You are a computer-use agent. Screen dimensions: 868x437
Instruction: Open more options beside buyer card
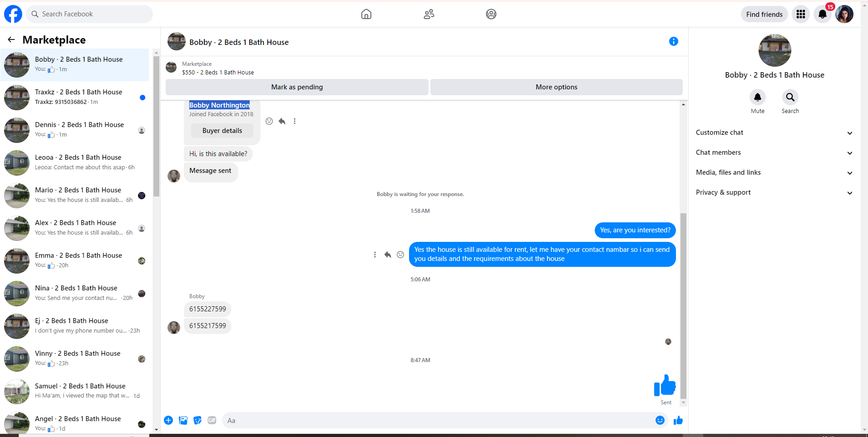295,121
